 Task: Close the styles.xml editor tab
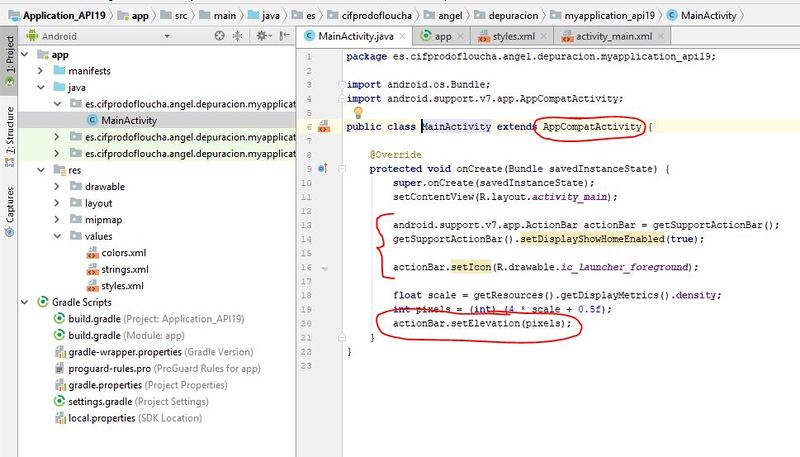pyautogui.click(x=544, y=36)
